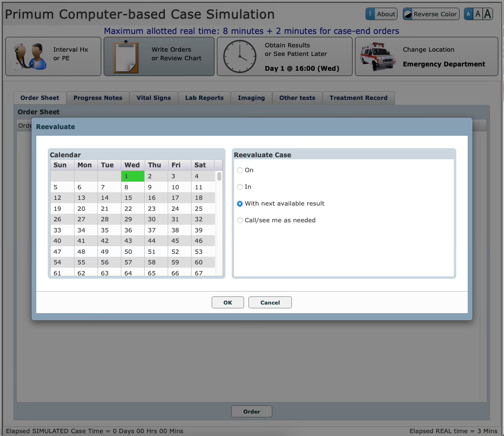Select Call/see me as needed
Screen dimensions: 504x436
click(x=239, y=220)
